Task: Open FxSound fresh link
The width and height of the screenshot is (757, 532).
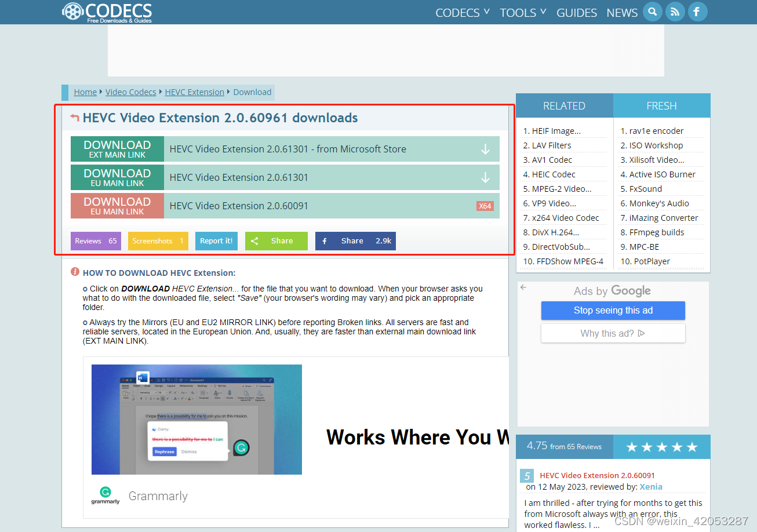Action: coord(646,189)
